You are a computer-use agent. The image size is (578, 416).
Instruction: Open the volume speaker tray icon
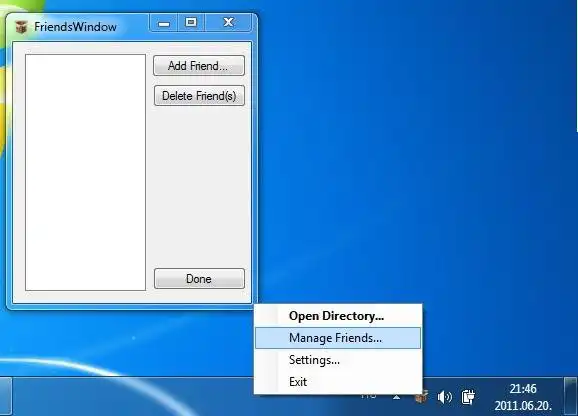444,397
